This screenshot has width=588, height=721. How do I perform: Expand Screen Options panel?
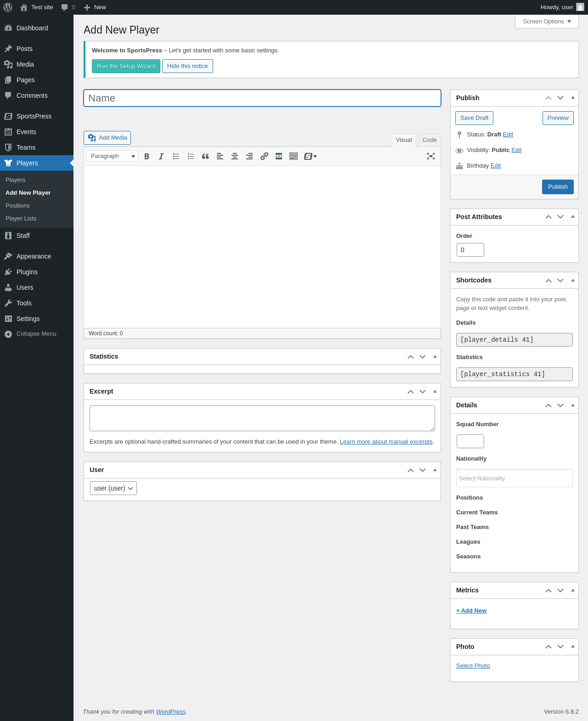547,22
